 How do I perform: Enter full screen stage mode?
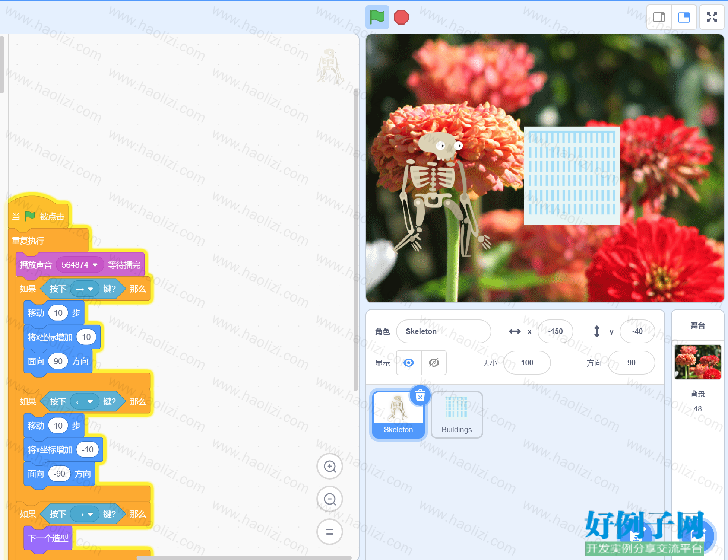712,17
